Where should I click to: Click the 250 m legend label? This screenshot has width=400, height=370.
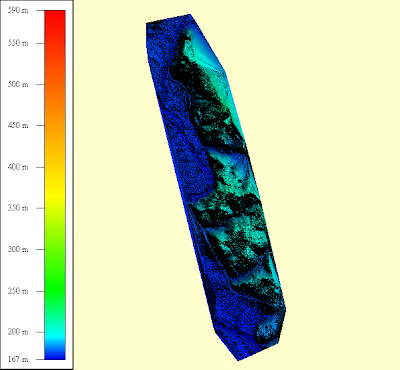point(18,291)
